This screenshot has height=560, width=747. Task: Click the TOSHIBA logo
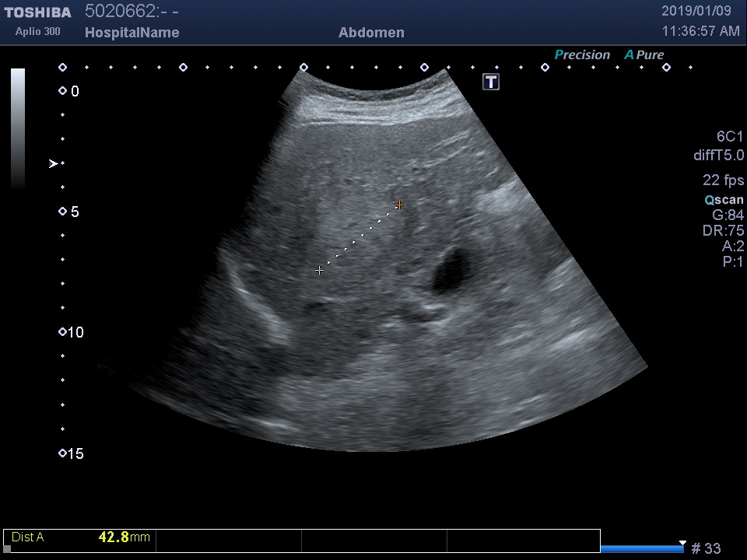coord(38,12)
